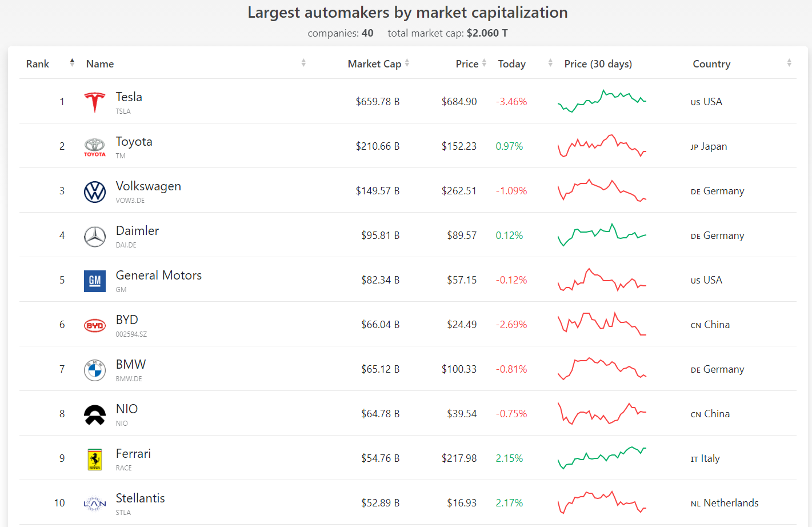Open the Stellantis company link
812x527 pixels.
click(141, 498)
